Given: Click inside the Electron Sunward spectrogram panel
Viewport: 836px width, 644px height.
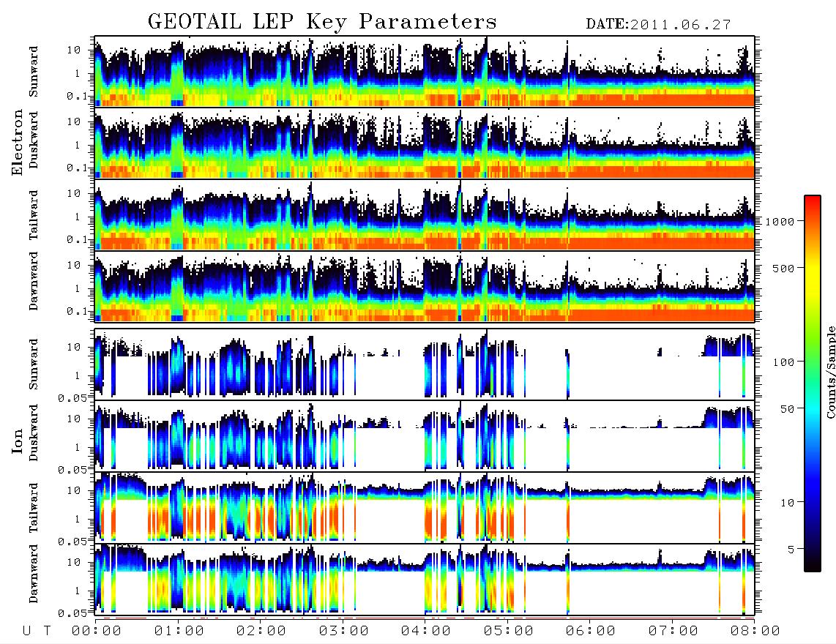Looking at the screenshot, I should 425,71.
